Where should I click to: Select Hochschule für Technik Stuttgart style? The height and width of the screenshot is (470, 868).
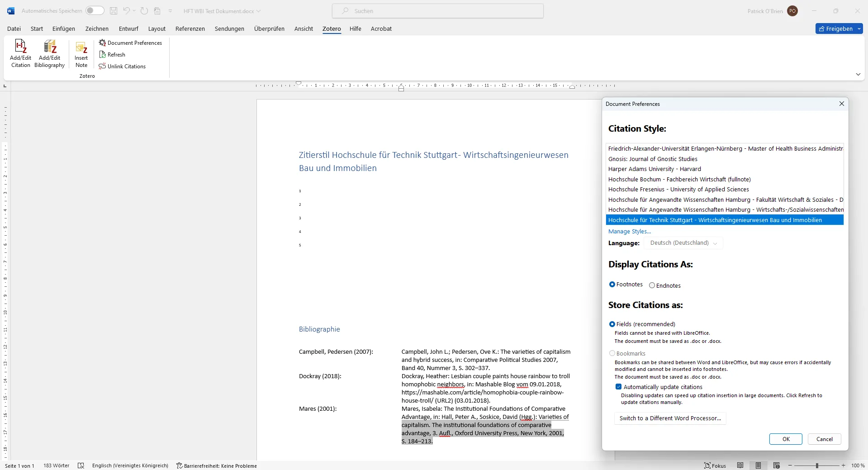tap(725, 220)
